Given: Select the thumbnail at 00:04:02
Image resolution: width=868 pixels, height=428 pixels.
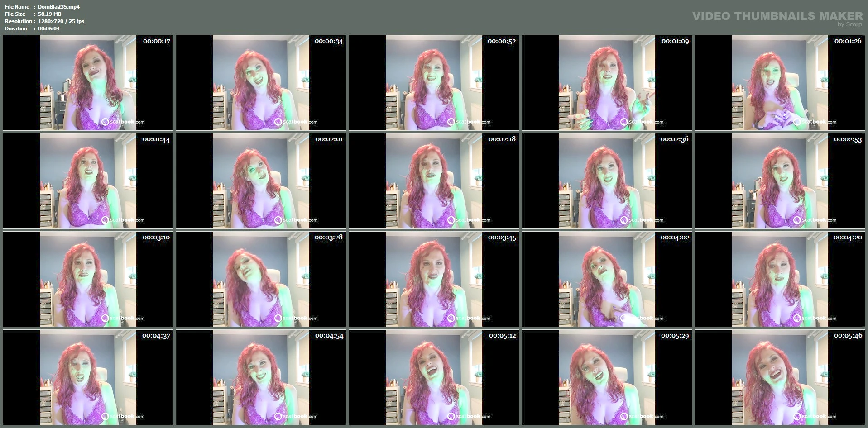Looking at the screenshot, I should [x=607, y=279].
